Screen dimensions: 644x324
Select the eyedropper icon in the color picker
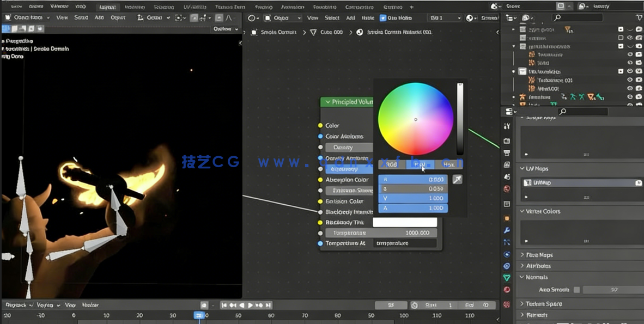tap(457, 180)
